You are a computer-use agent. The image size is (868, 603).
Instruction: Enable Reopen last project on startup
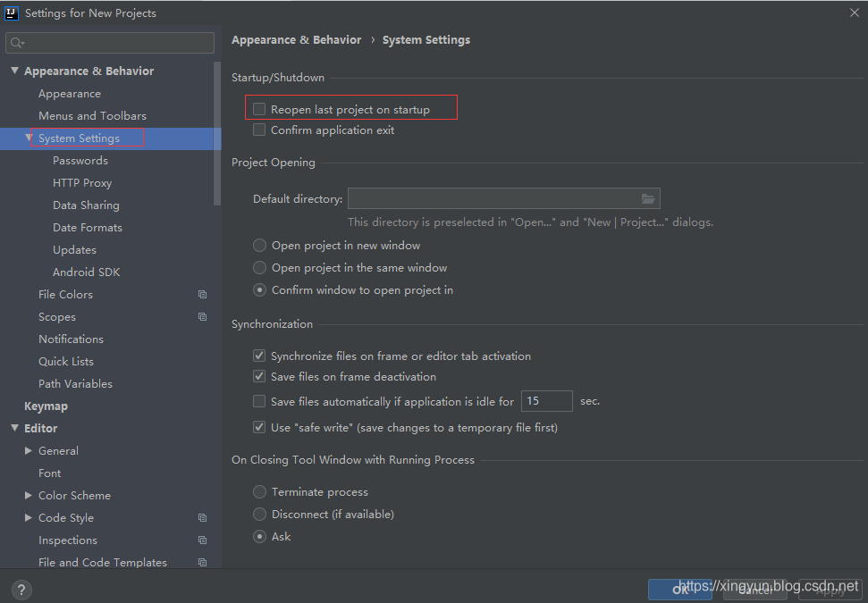pyautogui.click(x=259, y=109)
